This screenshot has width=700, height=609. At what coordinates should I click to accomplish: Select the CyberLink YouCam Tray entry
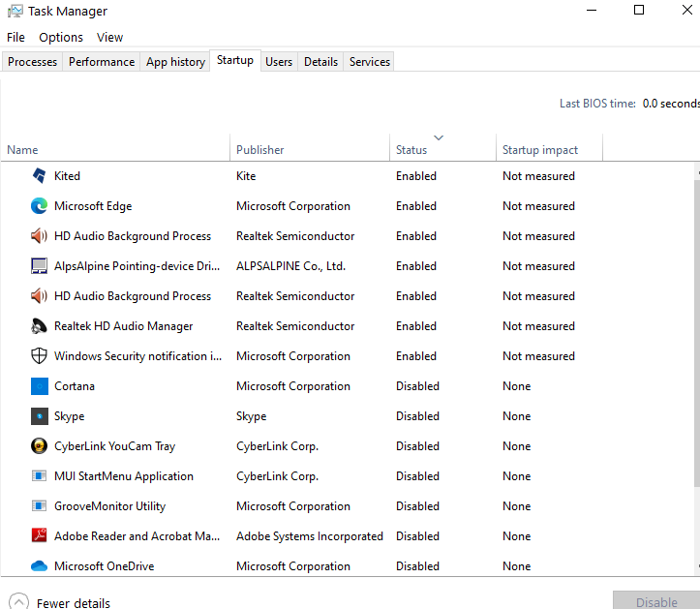pyautogui.click(x=115, y=446)
